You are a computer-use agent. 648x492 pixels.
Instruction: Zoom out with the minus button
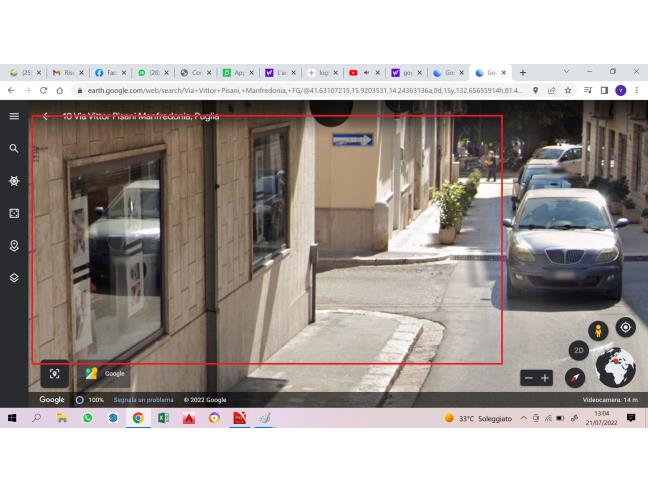pyautogui.click(x=528, y=378)
